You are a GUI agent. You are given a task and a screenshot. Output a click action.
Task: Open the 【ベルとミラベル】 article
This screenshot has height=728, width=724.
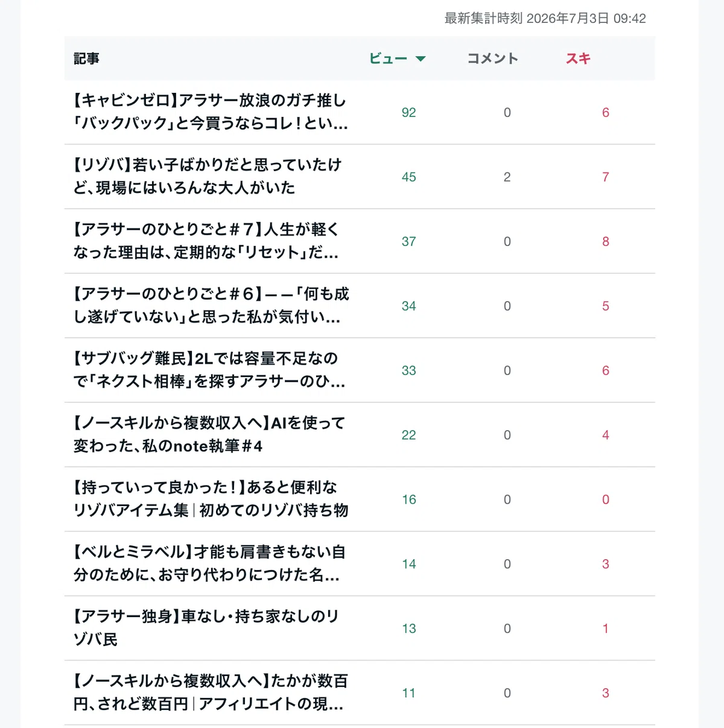click(x=209, y=563)
